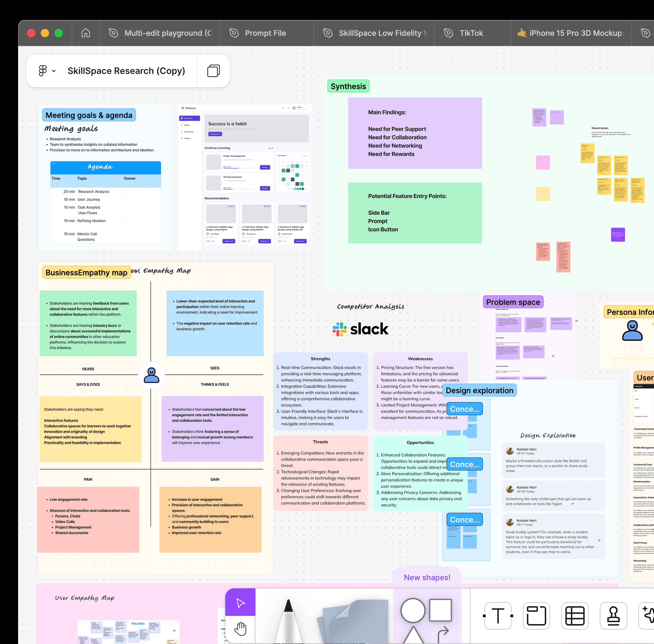
Task: Select the Section tool
Action: click(536, 616)
